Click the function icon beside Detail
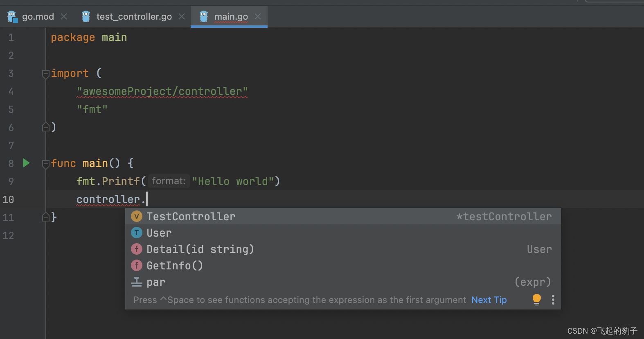The width and height of the screenshot is (644, 339). point(137,249)
